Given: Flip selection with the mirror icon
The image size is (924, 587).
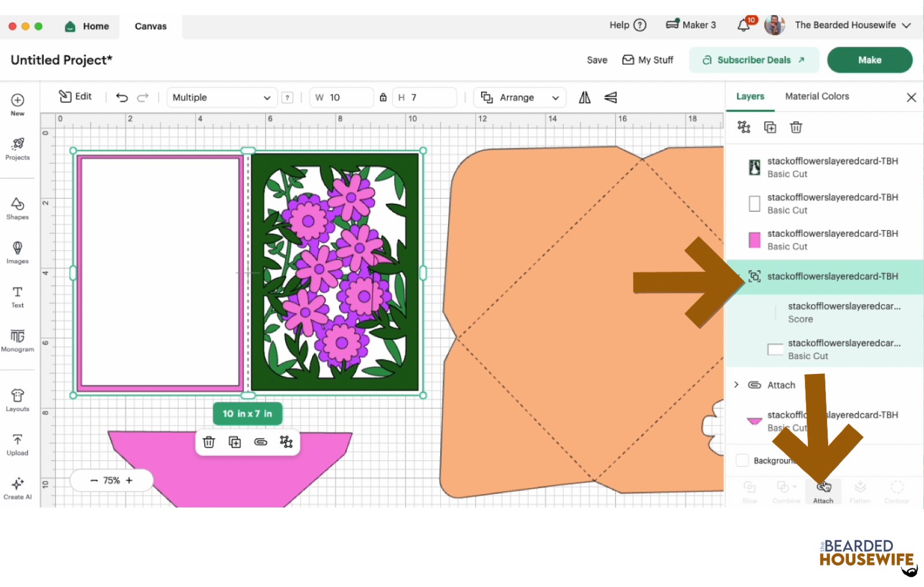Looking at the screenshot, I should pos(584,98).
